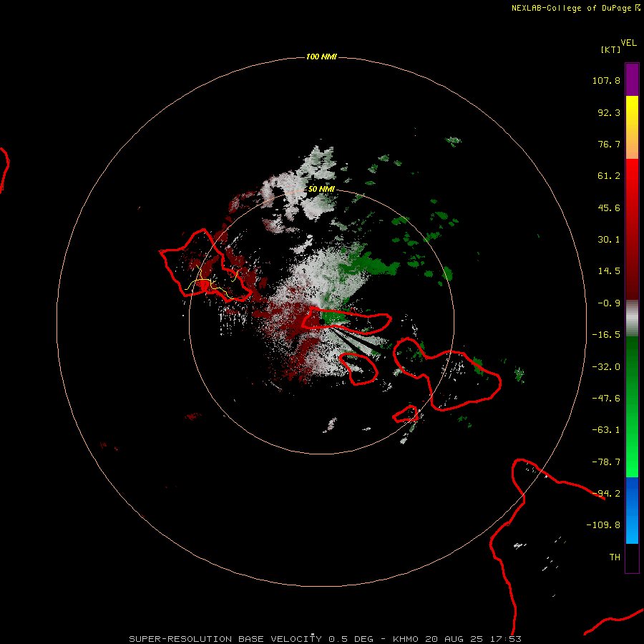Click the 20 AUG 25 17:53 timestamp

point(473,639)
